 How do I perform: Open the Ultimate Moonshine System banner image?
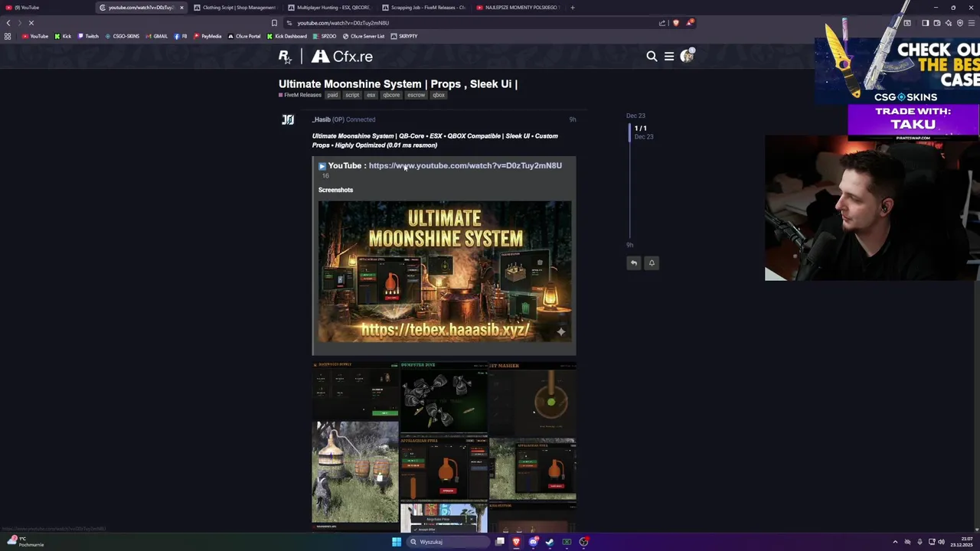[445, 272]
